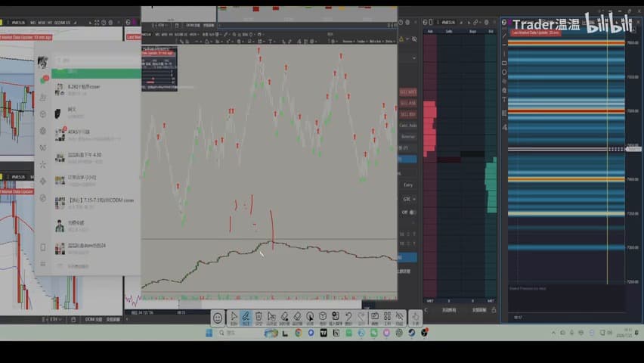Expand the chevron dropdown at order panel top
Viewport: 644px width, 363px height.
click(x=413, y=58)
